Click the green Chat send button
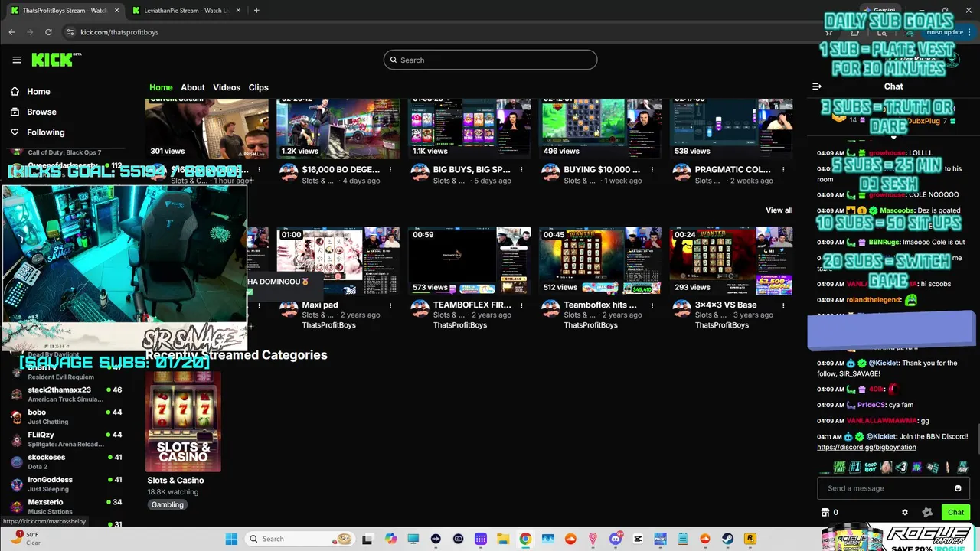 955,513
